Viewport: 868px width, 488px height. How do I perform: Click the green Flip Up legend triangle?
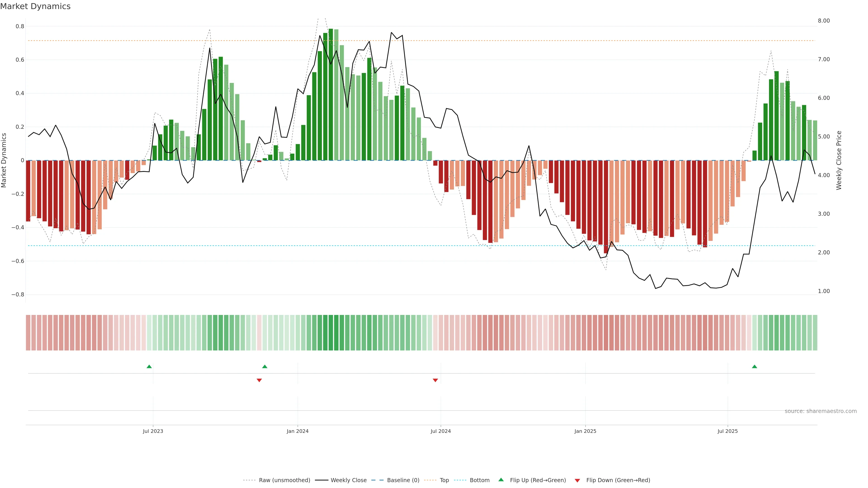(501, 480)
